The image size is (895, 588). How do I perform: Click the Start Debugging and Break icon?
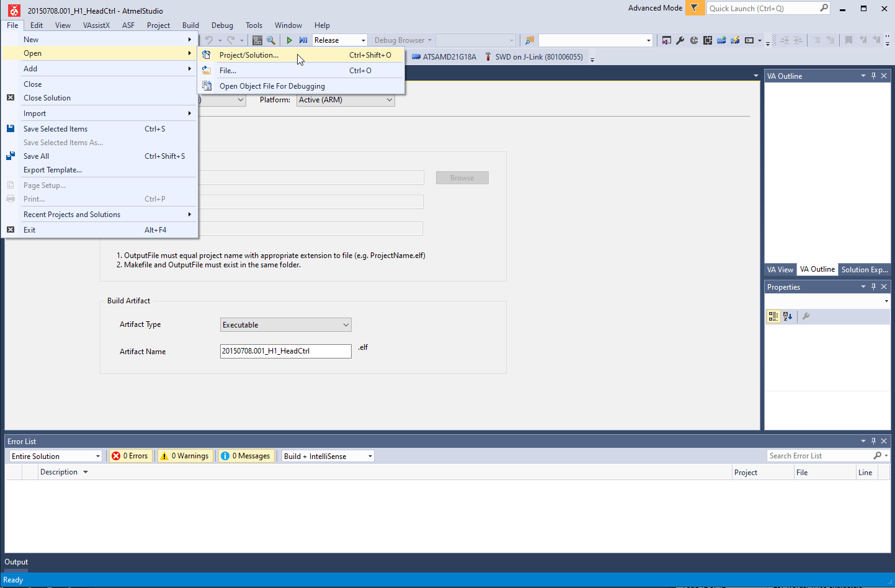pos(303,40)
